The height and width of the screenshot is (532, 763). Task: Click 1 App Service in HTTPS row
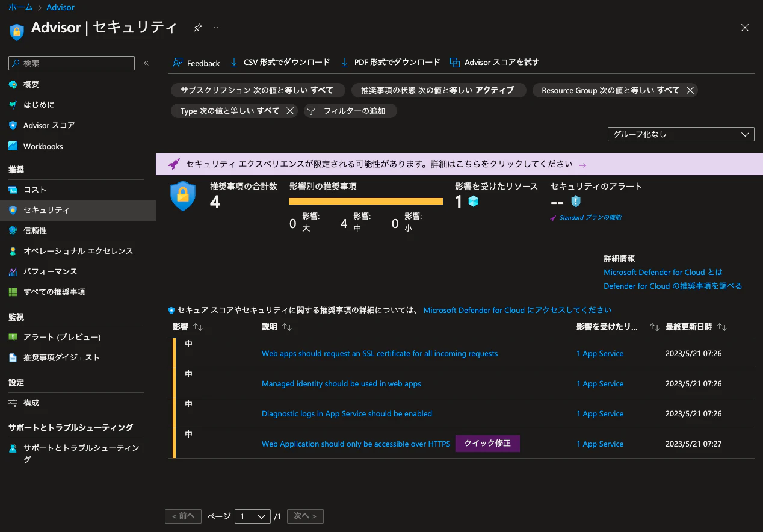(x=600, y=444)
